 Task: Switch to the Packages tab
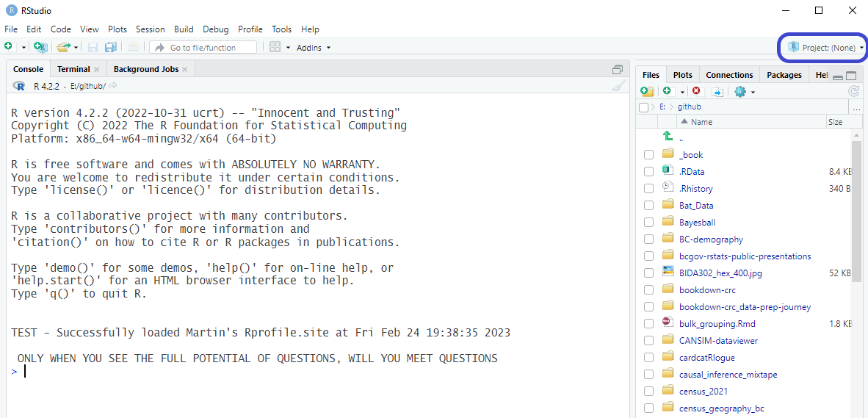[784, 75]
